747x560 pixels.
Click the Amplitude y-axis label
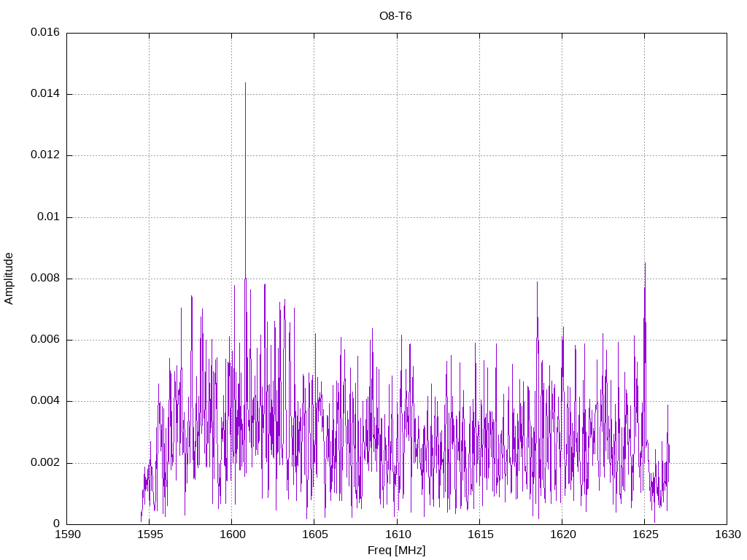tap(9, 279)
